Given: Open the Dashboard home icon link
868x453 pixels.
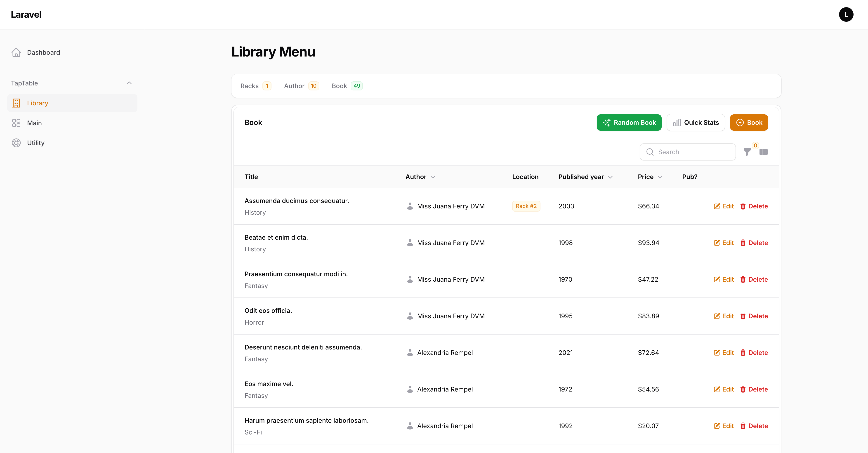Looking at the screenshot, I should [16, 53].
